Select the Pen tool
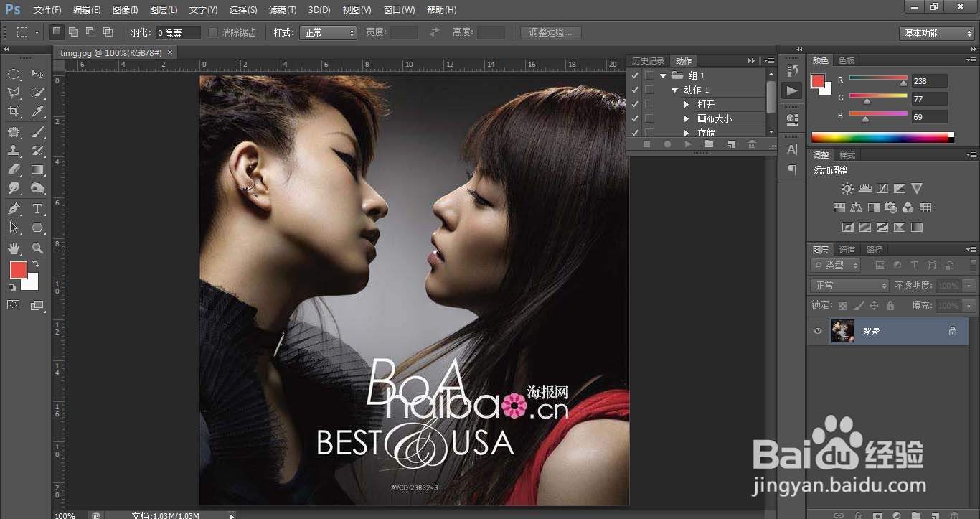980x519 pixels. tap(14, 209)
